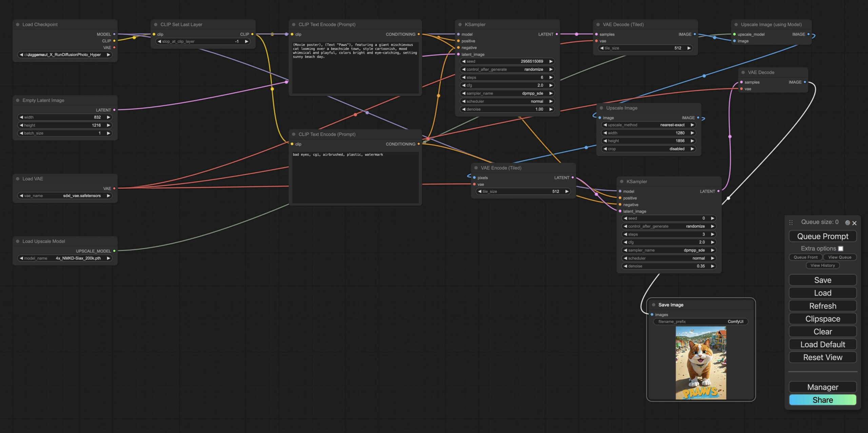868x433 pixels.
Task: Click the Load Upscale Model UPSCALE_MODEL output
Action: coord(114,251)
